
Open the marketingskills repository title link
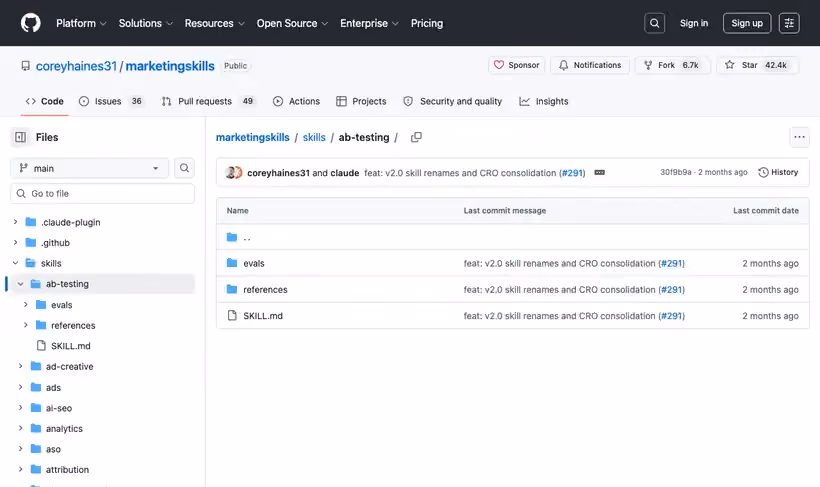pyautogui.click(x=170, y=66)
